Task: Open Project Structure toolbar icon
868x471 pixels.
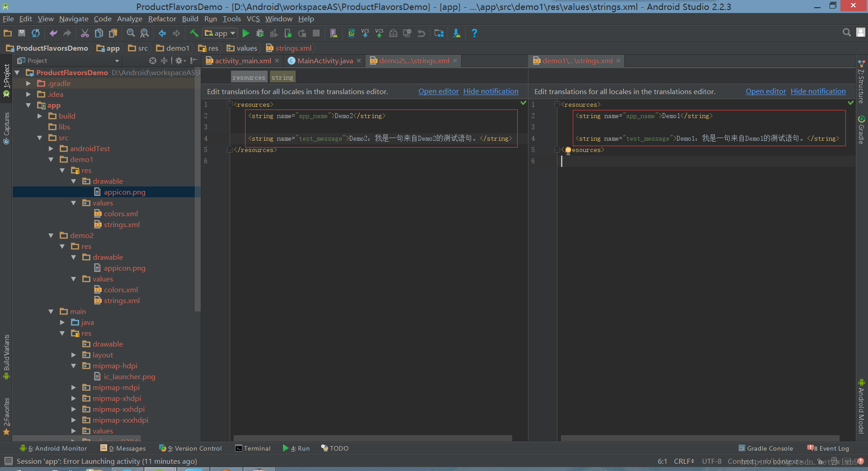Action: click(x=439, y=33)
